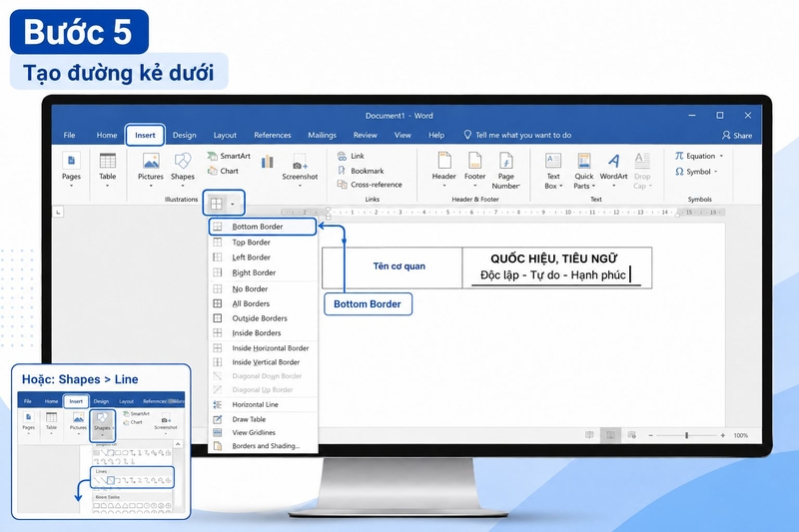Image resolution: width=799 pixels, height=532 pixels.
Task: Insert WordArt text
Action: click(613, 167)
